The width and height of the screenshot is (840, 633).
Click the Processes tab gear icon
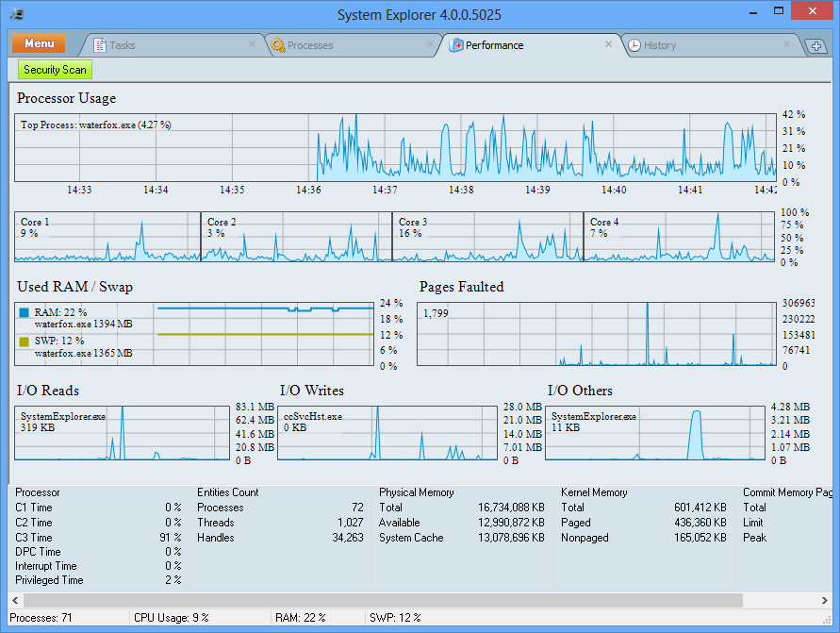click(x=277, y=45)
